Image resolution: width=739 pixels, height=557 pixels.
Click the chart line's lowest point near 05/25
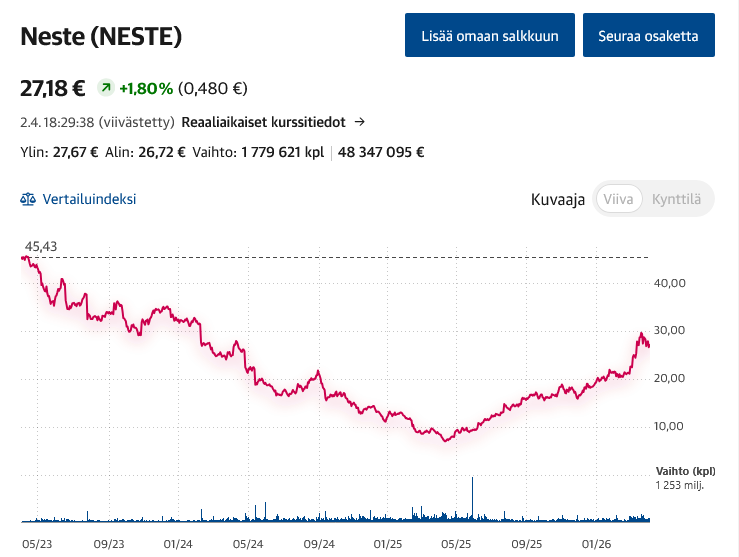click(x=447, y=439)
